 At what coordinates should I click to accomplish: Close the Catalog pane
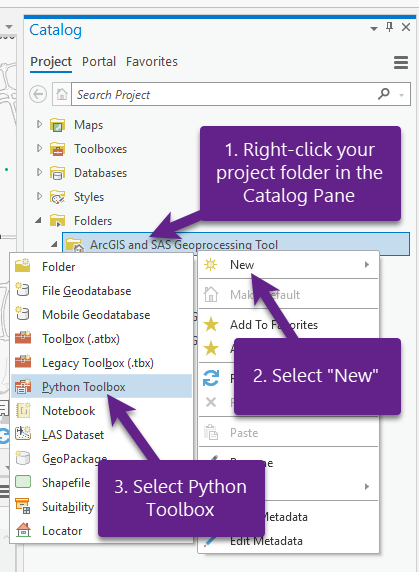pyautogui.click(x=406, y=27)
